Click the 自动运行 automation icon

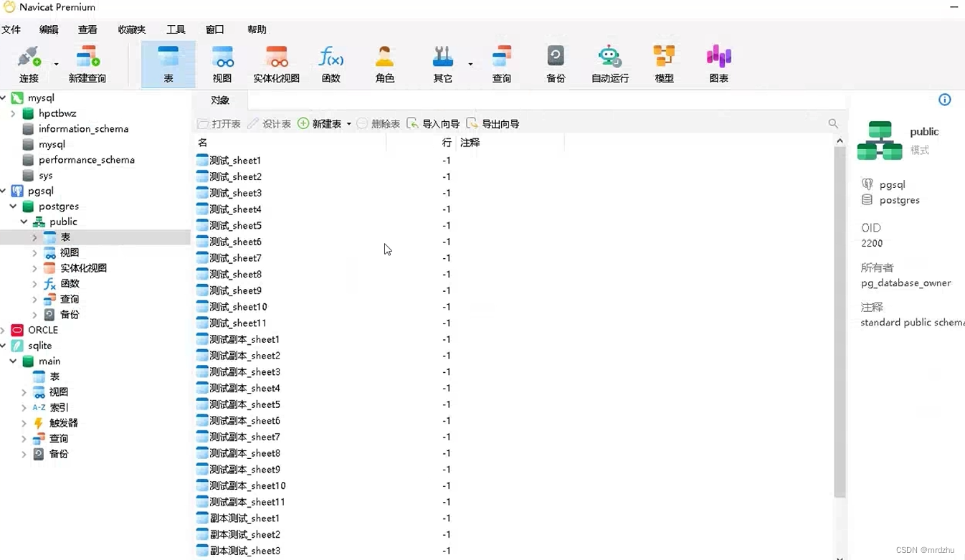(x=609, y=63)
